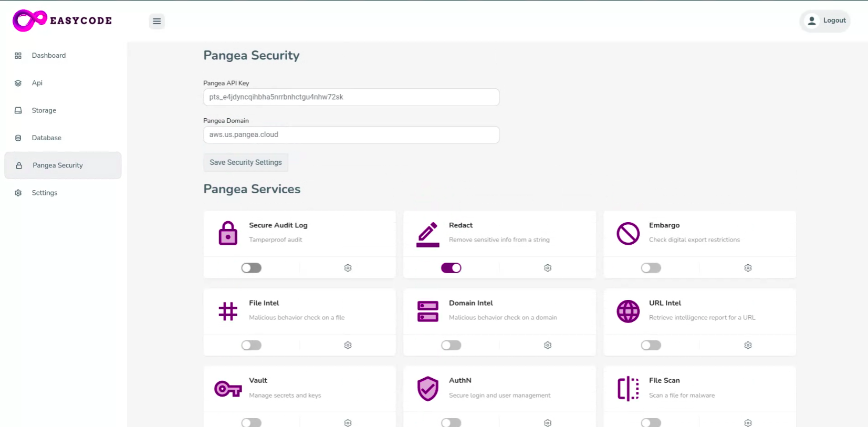
Task: Click the Embargo prohibited circle icon
Action: (628, 234)
